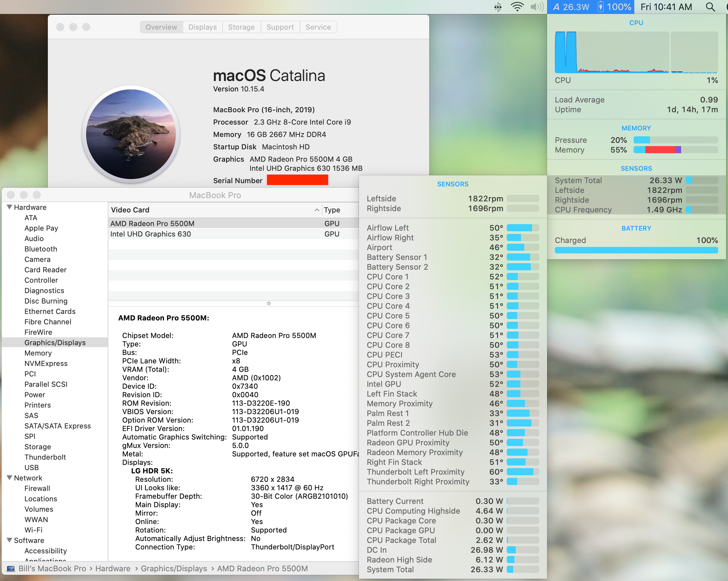Click the Bluetooth menu bar icon
728x581 pixels.
tap(498, 7)
